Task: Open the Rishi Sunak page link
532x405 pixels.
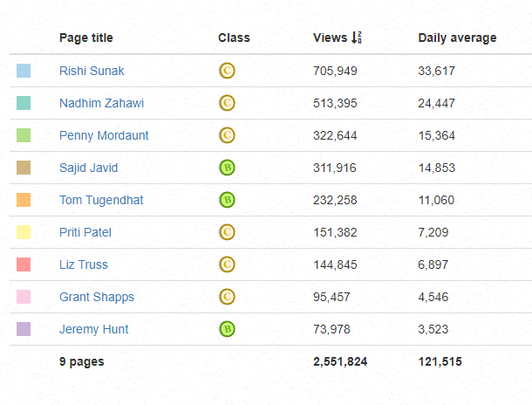Action: 92,71
